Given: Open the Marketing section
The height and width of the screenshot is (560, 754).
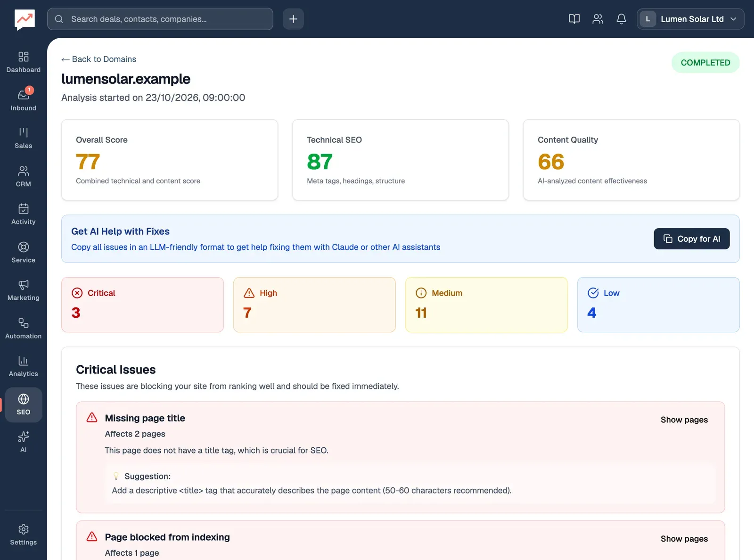Looking at the screenshot, I should tap(23, 290).
